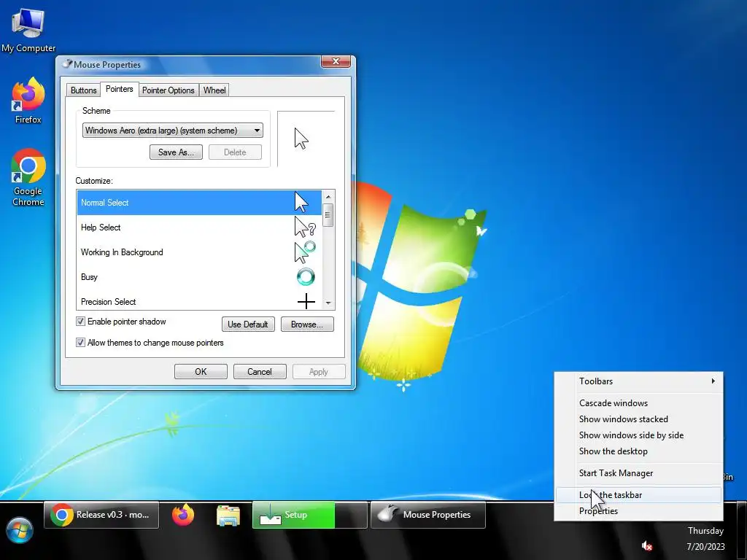
Task: Switch to the Chrome Release v0.3 taskbar button
Action: pyautogui.click(x=101, y=515)
